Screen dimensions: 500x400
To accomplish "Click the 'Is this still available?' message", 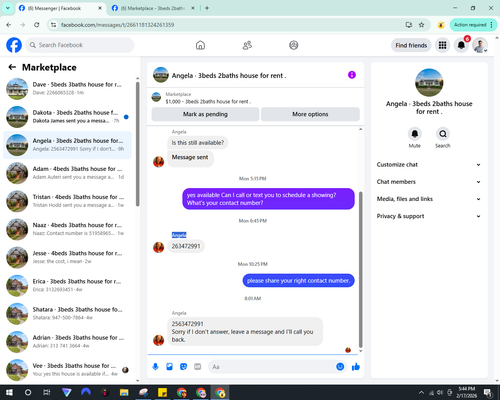I will click(x=198, y=143).
